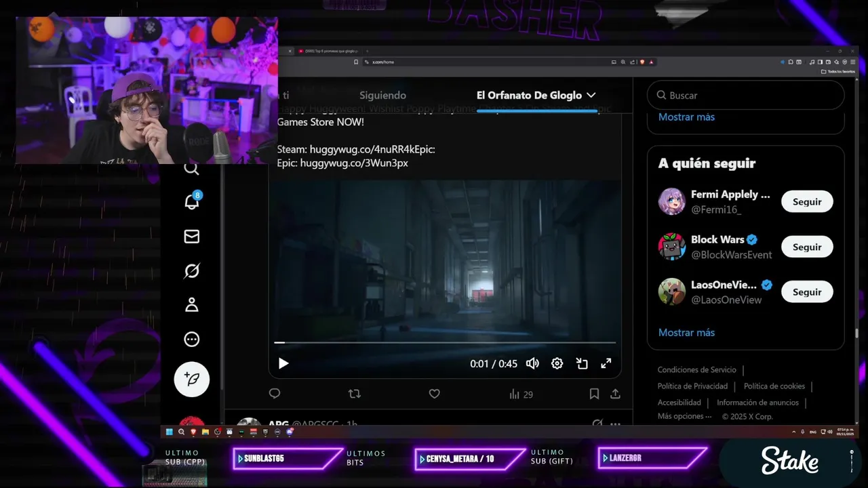Like the Poppy Playtime post

point(435,394)
